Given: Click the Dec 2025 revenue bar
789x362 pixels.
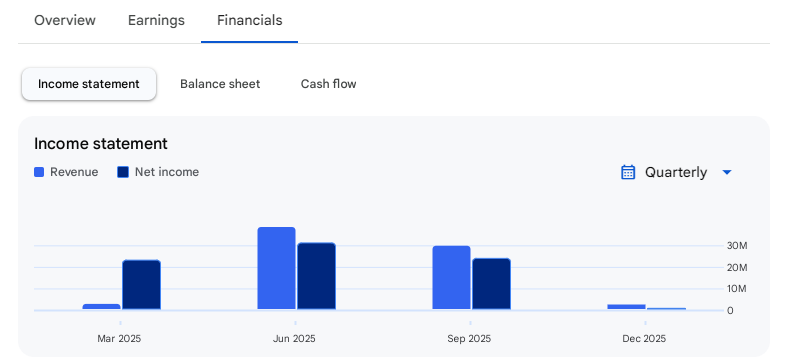Looking at the screenshot, I should tap(626, 307).
